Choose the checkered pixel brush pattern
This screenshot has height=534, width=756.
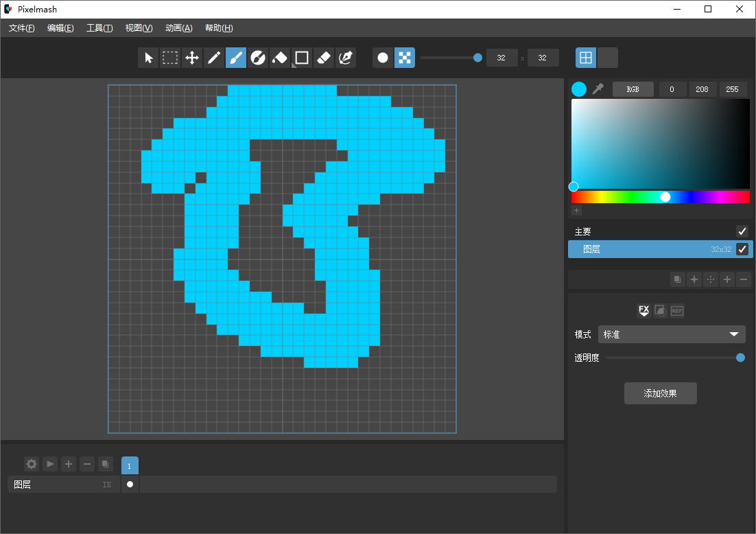(405, 58)
